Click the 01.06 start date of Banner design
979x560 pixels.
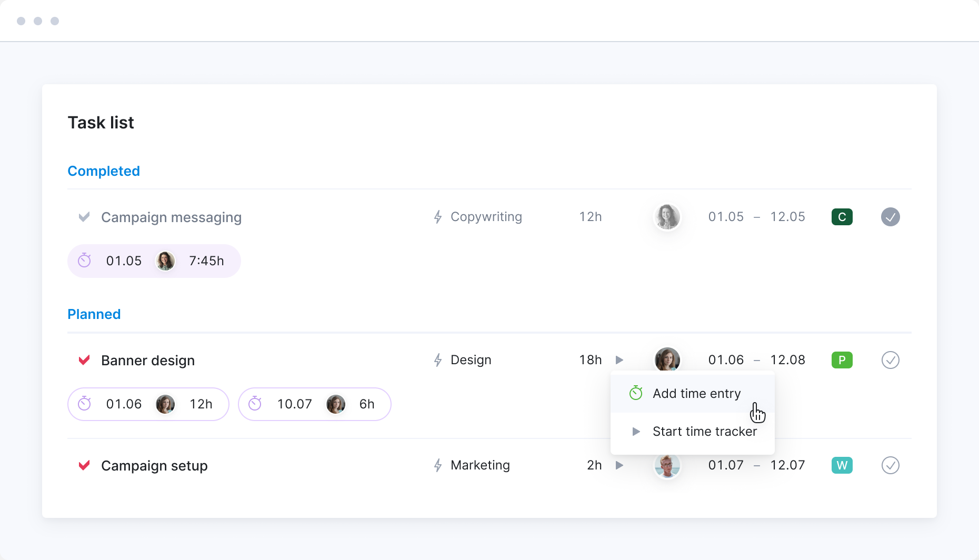[726, 360]
